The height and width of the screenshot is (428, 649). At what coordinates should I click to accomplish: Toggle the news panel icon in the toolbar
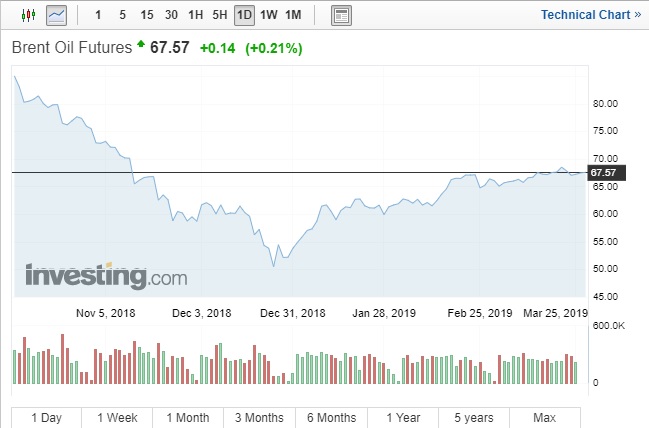(x=342, y=15)
